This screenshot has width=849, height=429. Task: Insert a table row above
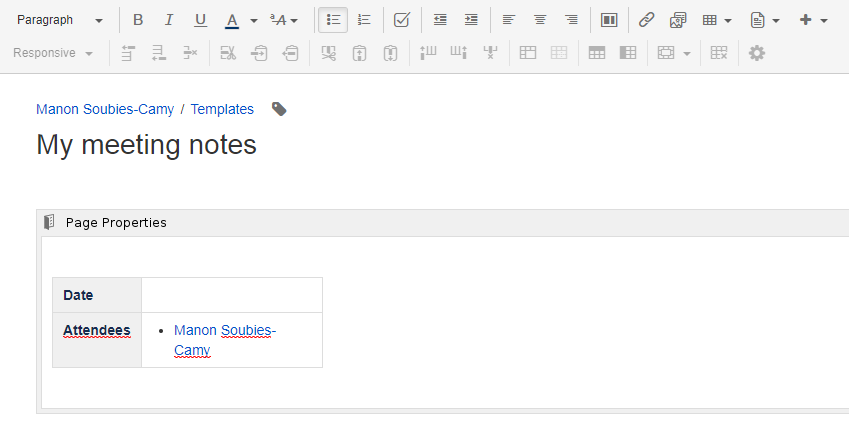tap(128, 53)
